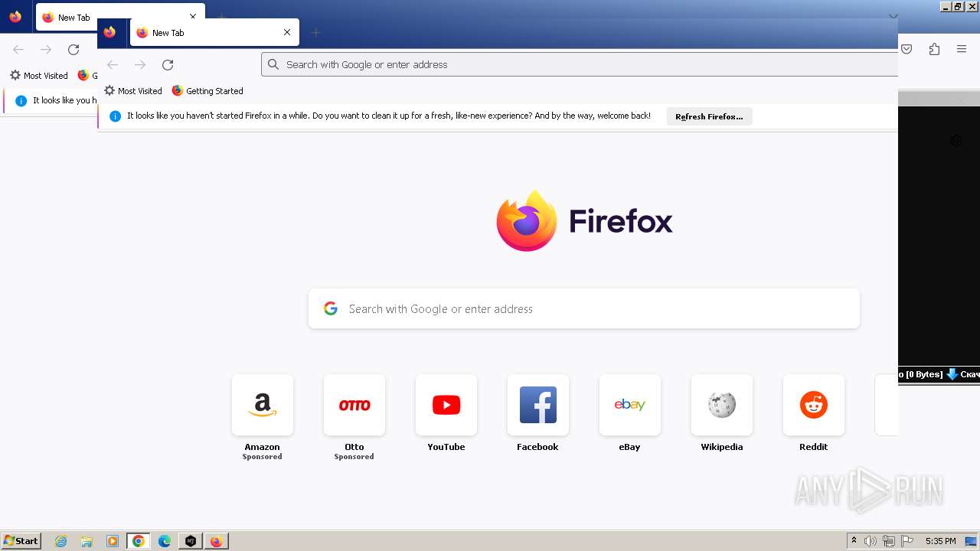This screenshot has width=980, height=551.
Task: Open the Most Visited folder in the background window
Action: point(39,75)
